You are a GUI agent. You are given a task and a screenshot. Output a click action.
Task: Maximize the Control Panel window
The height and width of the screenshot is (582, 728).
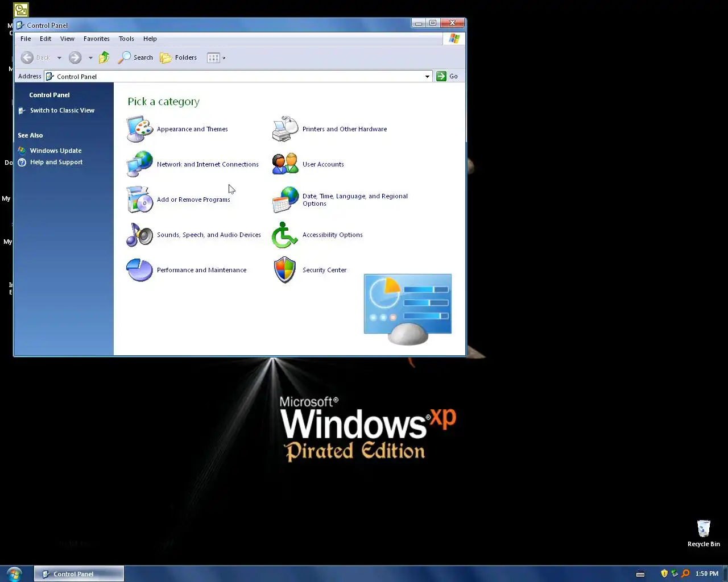[433, 23]
